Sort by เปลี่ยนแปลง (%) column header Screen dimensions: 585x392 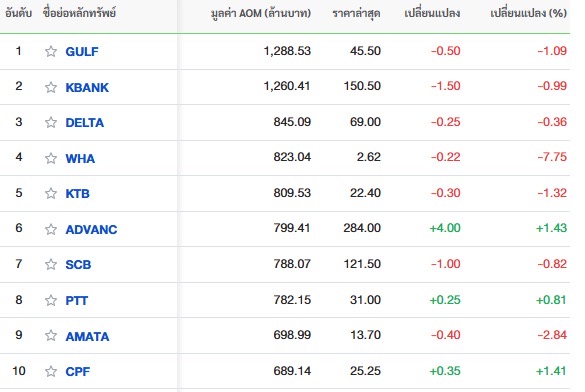point(528,13)
